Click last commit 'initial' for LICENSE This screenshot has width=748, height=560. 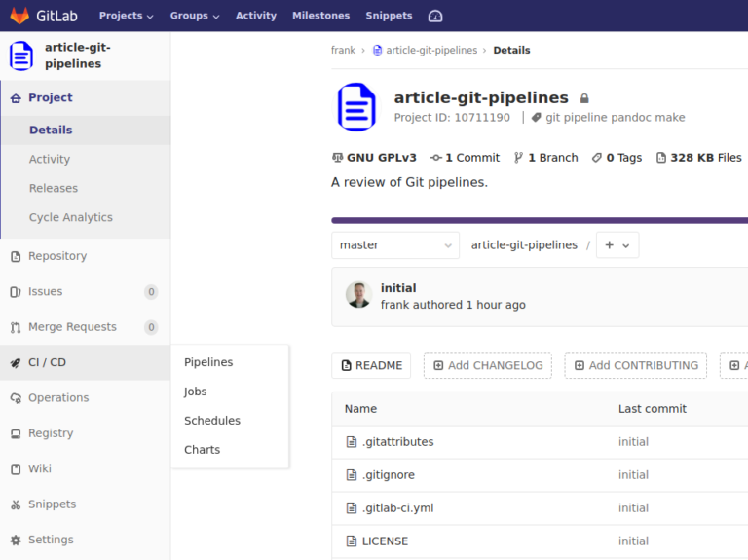pyautogui.click(x=633, y=541)
